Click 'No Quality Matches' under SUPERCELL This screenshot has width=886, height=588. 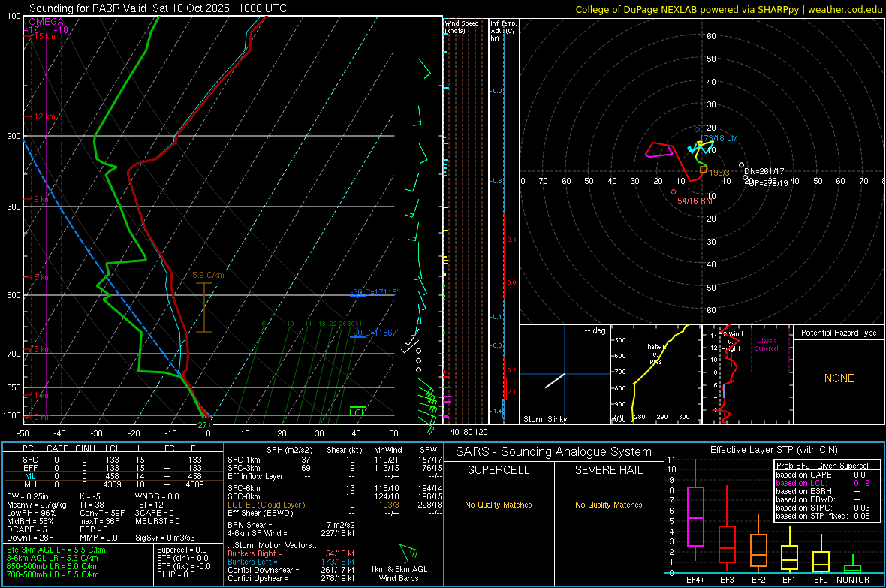pyautogui.click(x=499, y=505)
